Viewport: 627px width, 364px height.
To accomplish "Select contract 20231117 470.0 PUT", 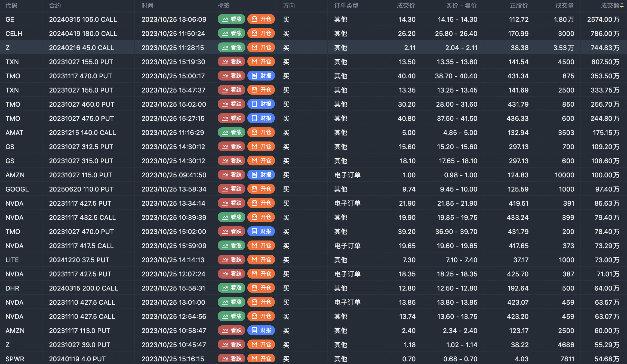I will (x=81, y=76).
